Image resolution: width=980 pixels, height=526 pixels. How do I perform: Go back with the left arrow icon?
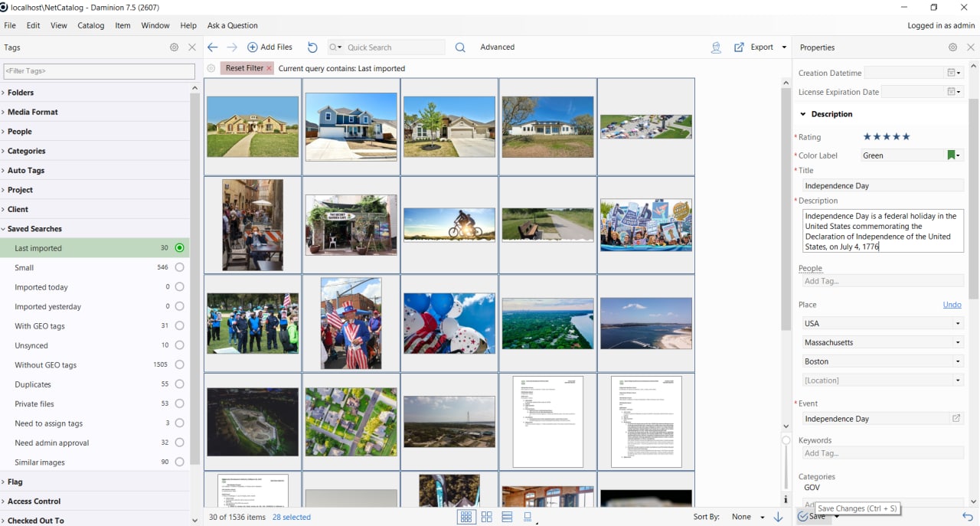click(213, 47)
